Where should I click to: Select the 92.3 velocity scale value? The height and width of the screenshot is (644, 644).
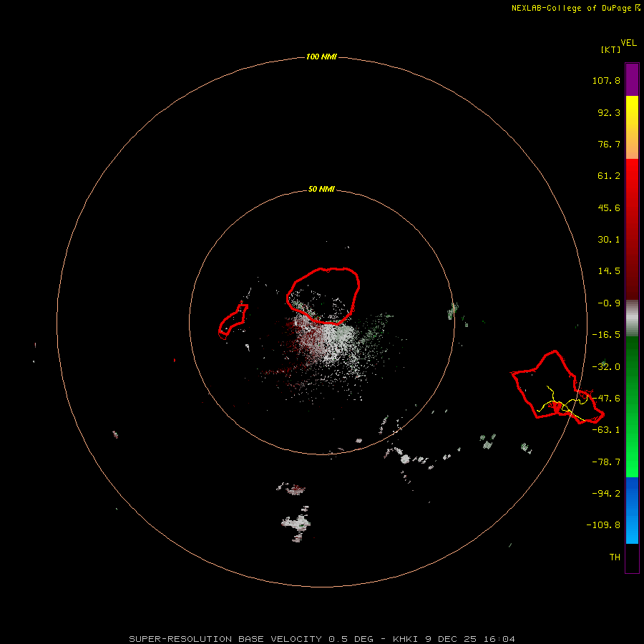pos(609,112)
